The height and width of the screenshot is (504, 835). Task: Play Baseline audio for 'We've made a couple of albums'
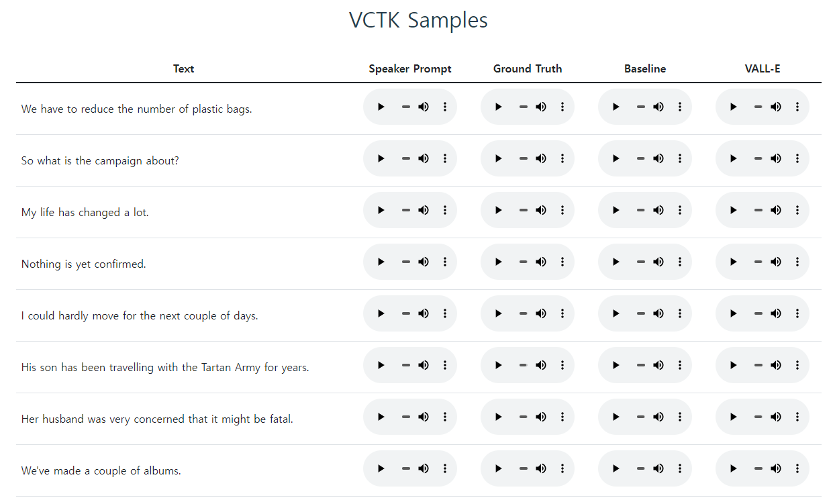tap(616, 468)
